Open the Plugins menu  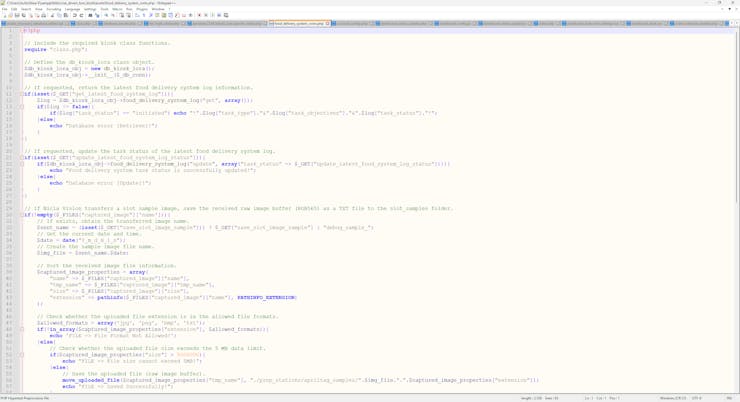point(143,9)
